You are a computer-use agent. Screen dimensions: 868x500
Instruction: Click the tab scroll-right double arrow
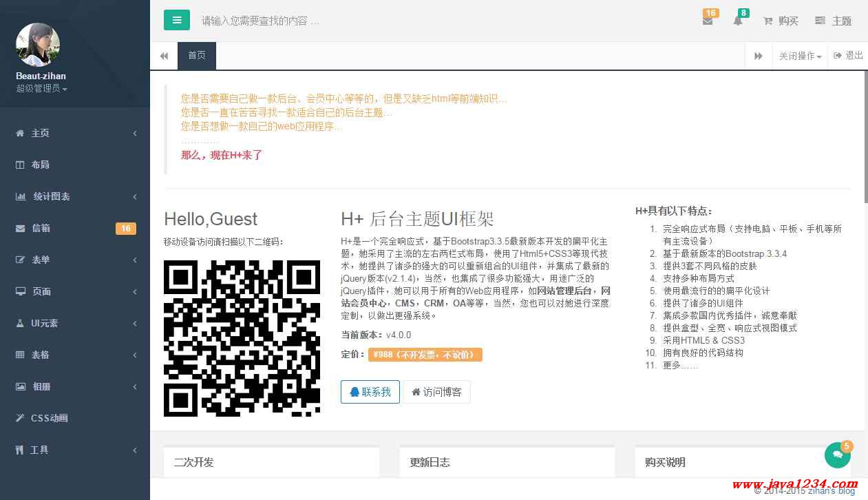click(759, 56)
